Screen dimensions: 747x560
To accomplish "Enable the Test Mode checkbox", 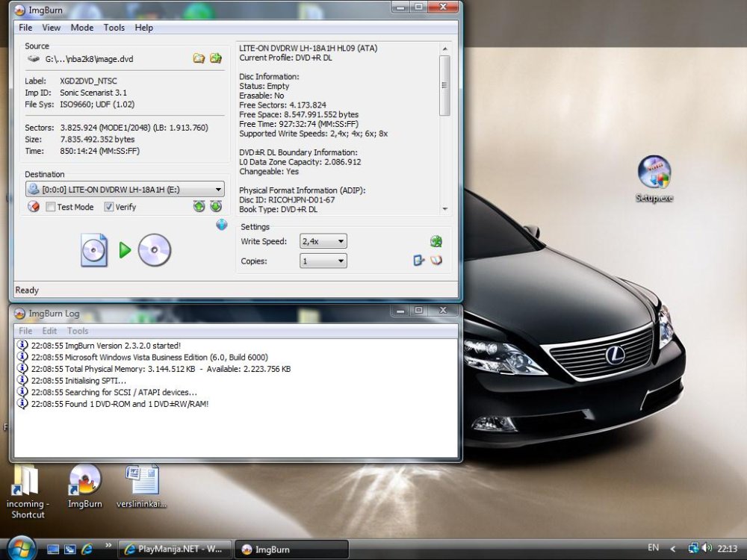I will click(x=51, y=207).
